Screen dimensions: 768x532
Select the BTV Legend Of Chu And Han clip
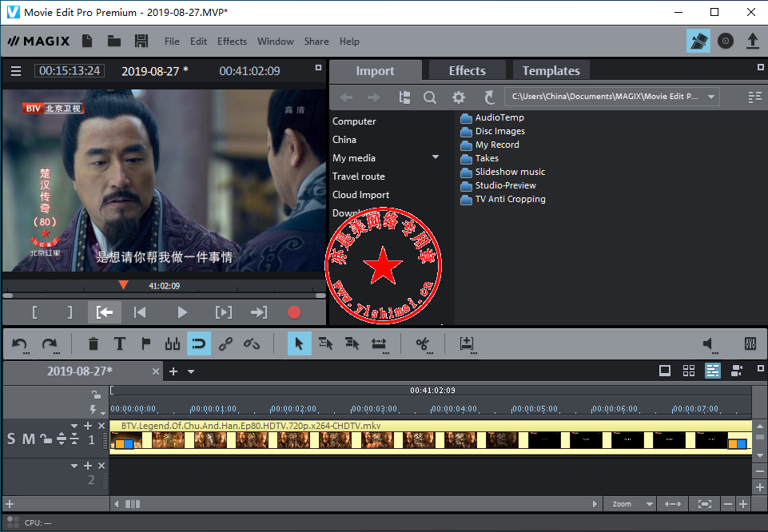(x=431, y=437)
